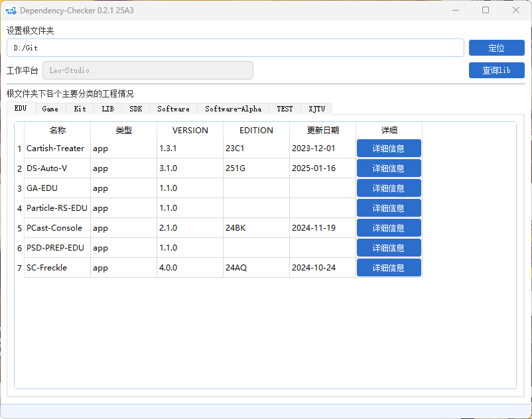Click the 查询lib button
Image resolution: width=532 pixels, height=419 pixels.
pyautogui.click(x=496, y=70)
